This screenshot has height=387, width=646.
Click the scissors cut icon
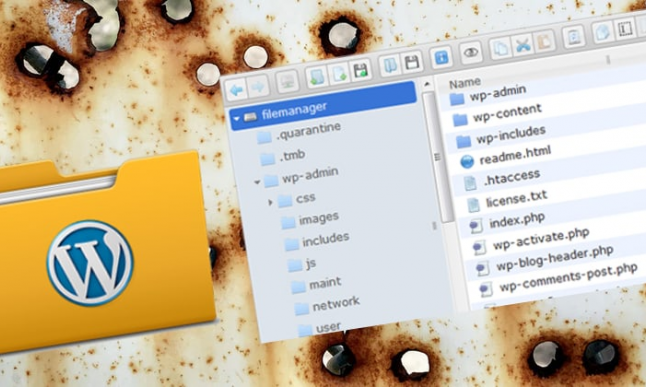point(522,45)
